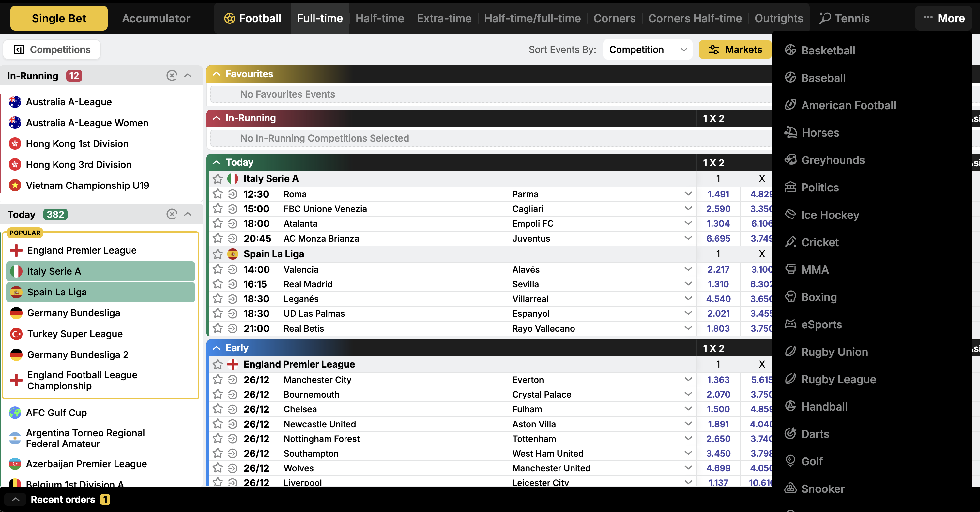The image size is (980, 512).
Task: Click the Markets filter button
Action: (735, 50)
